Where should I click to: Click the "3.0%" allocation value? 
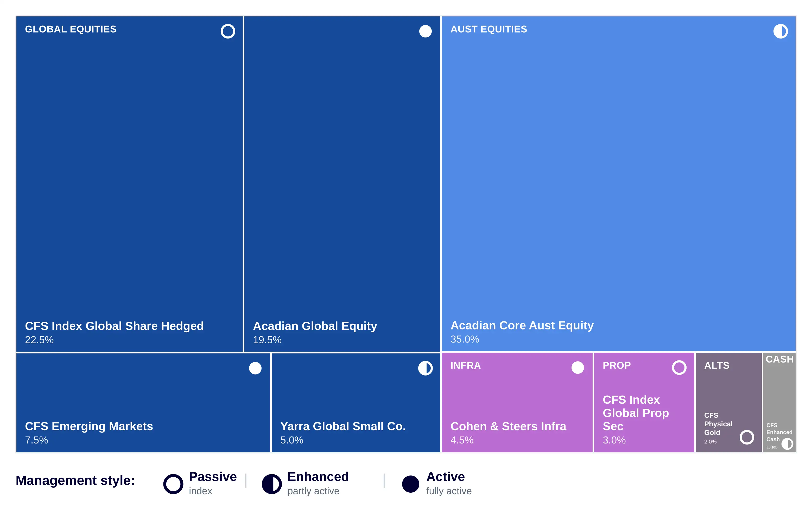[614, 440]
